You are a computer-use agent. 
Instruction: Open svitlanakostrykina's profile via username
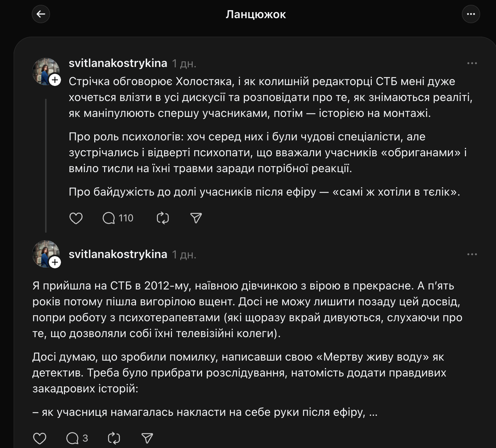point(118,63)
